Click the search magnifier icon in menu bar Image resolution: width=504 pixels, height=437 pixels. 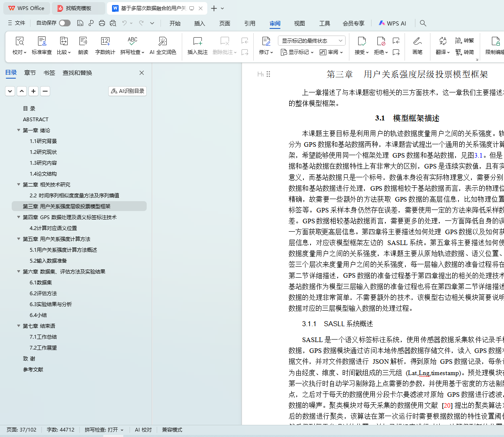click(423, 23)
